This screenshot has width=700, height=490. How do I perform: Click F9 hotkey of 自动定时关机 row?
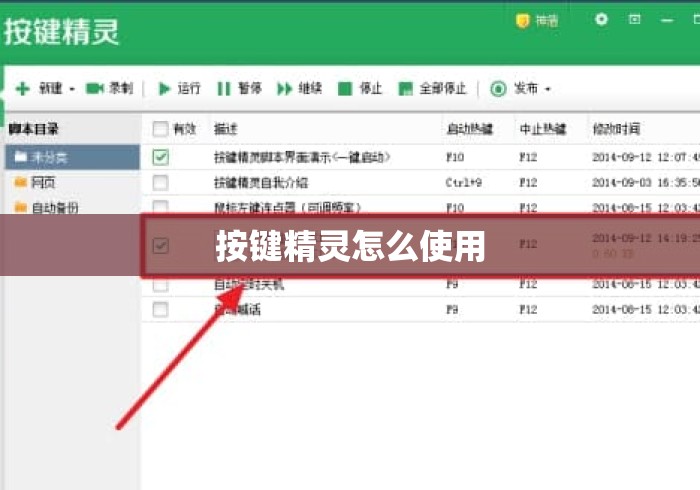452,284
